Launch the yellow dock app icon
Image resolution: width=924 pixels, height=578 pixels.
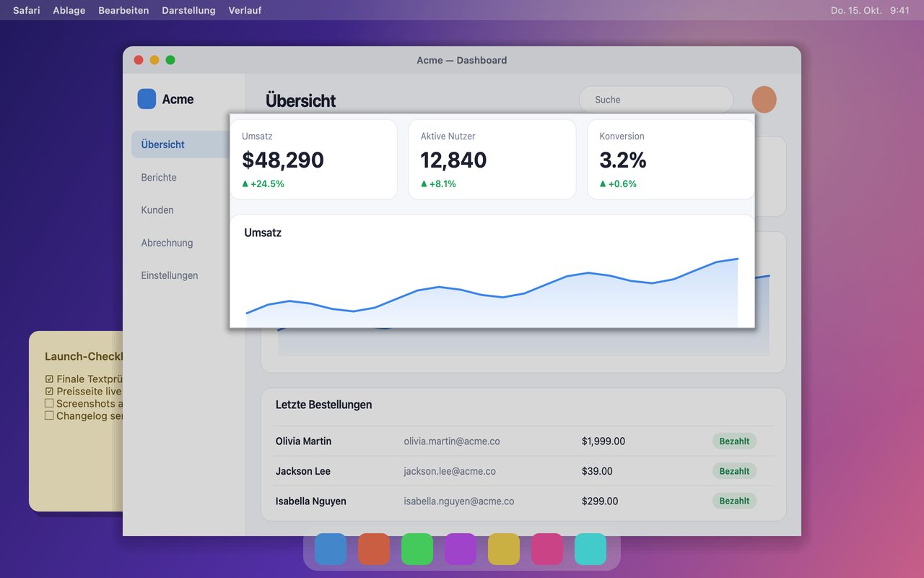(504, 549)
